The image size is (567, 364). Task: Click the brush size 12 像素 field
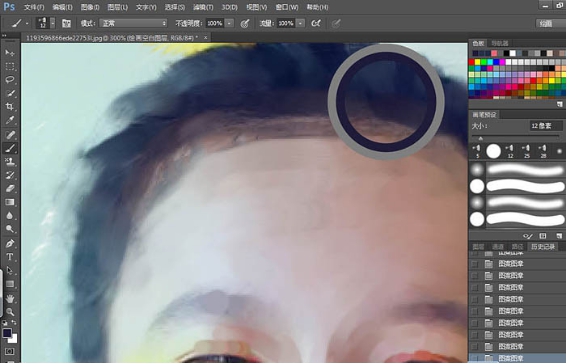546,126
